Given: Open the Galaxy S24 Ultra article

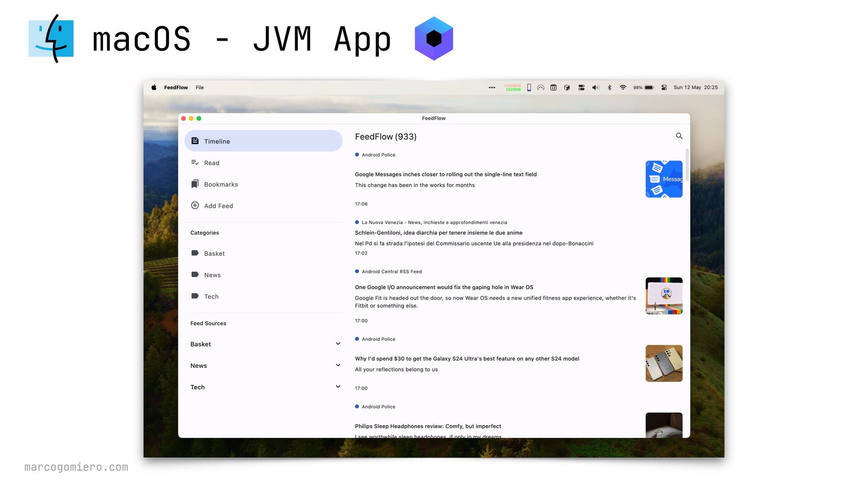Looking at the screenshot, I should tap(467, 359).
